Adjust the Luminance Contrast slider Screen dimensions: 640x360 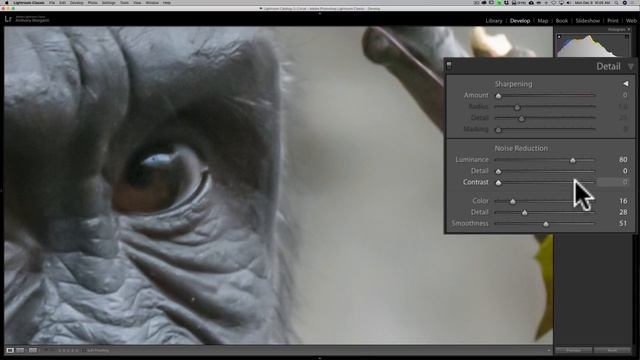pos(498,182)
